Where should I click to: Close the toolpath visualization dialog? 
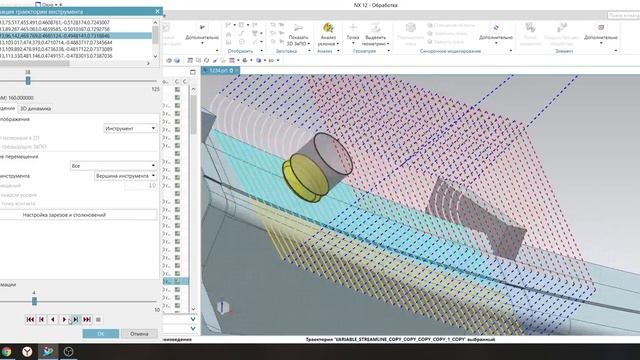click(x=158, y=11)
